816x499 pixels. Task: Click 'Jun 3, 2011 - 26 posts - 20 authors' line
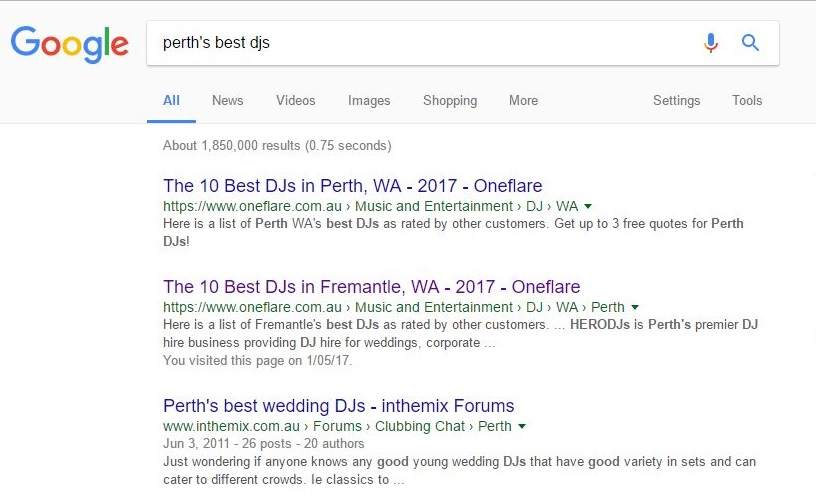pos(263,443)
